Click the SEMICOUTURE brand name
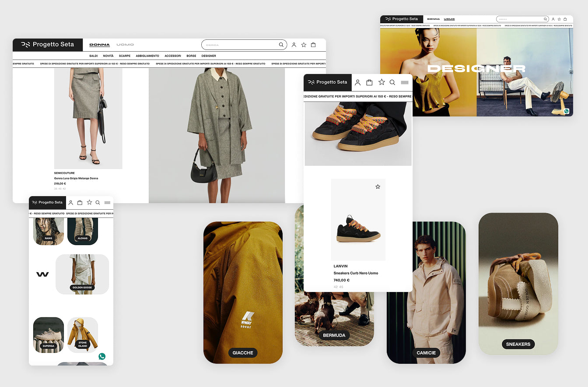 click(x=64, y=173)
